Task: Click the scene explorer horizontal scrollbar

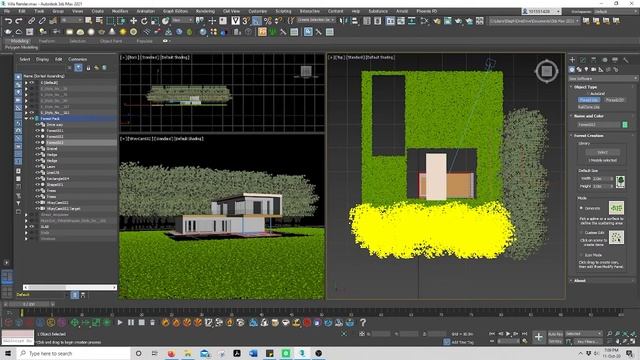Action: pos(70,287)
